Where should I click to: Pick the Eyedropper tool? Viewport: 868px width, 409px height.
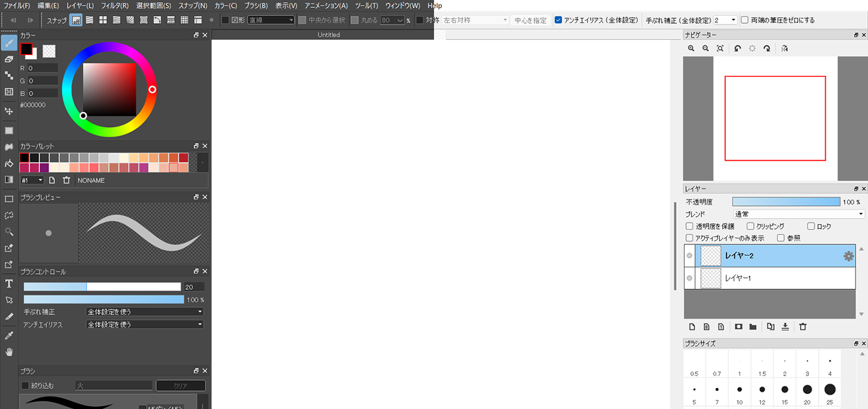tap(9, 335)
